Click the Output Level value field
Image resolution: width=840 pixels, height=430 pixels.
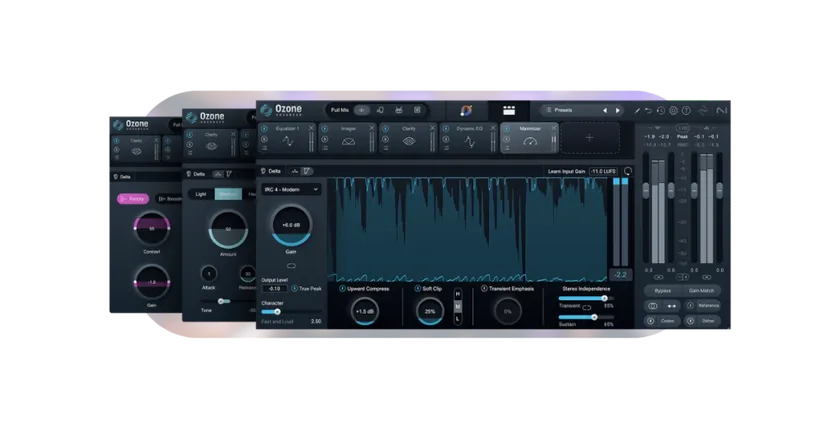pyautogui.click(x=274, y=289)
